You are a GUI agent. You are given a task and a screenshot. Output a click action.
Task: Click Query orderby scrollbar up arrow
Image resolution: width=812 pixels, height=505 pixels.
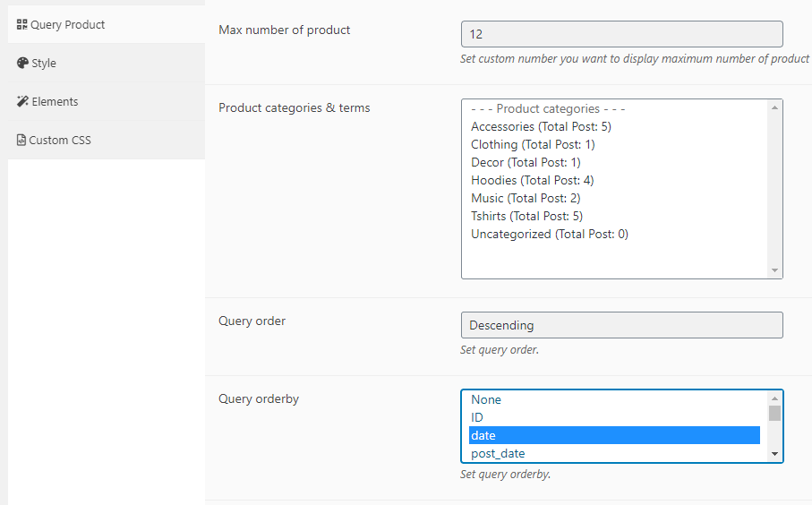point(774,398)
